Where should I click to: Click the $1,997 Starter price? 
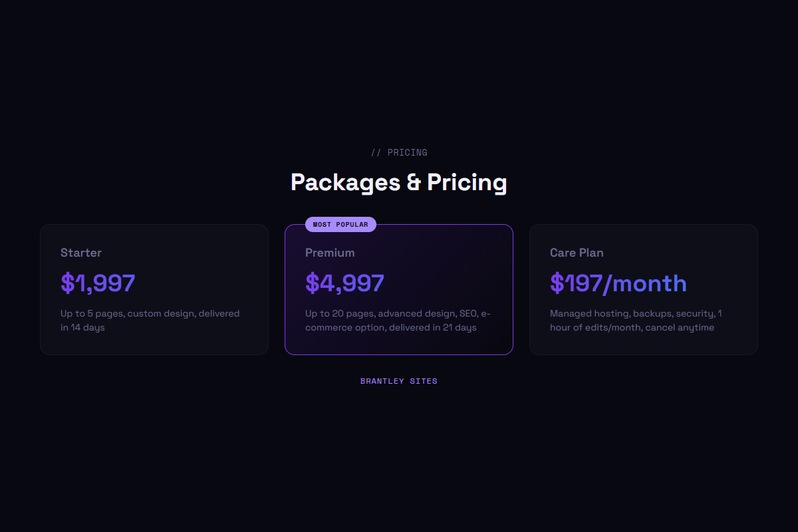[97, 282]
